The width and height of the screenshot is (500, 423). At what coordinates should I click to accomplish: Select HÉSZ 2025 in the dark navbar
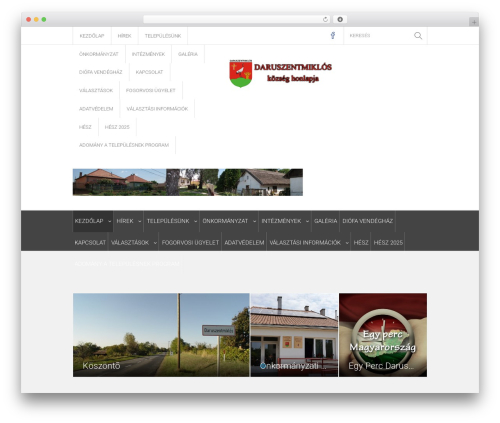click(x=388, y=243)
